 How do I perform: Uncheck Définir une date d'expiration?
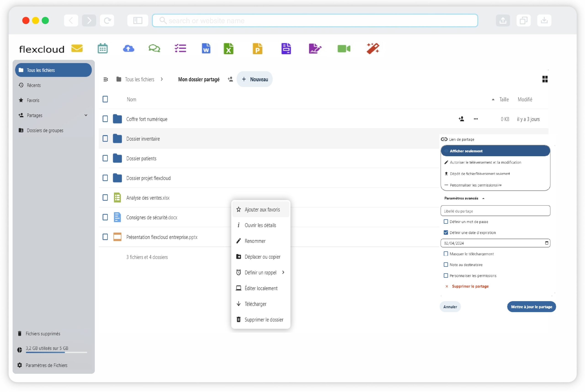pyautogui.click(x=446, y=233)
